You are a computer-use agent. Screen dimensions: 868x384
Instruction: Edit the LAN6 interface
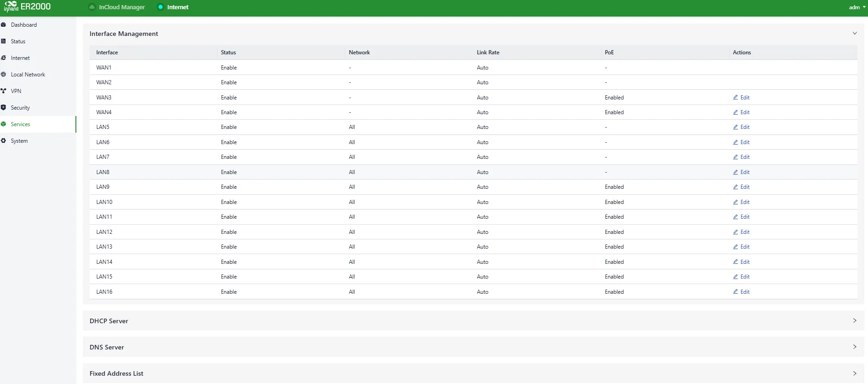click(741, 142)
